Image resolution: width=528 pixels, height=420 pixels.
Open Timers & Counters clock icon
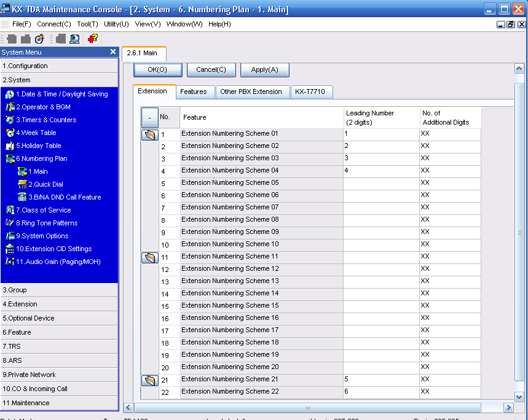pyautogui.click(x=10, y=120)
